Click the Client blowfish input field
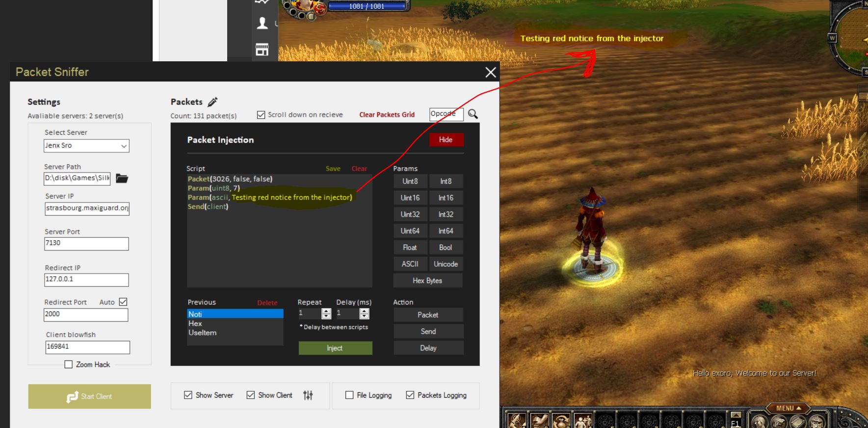868x428 pixels. coord(87,347)
